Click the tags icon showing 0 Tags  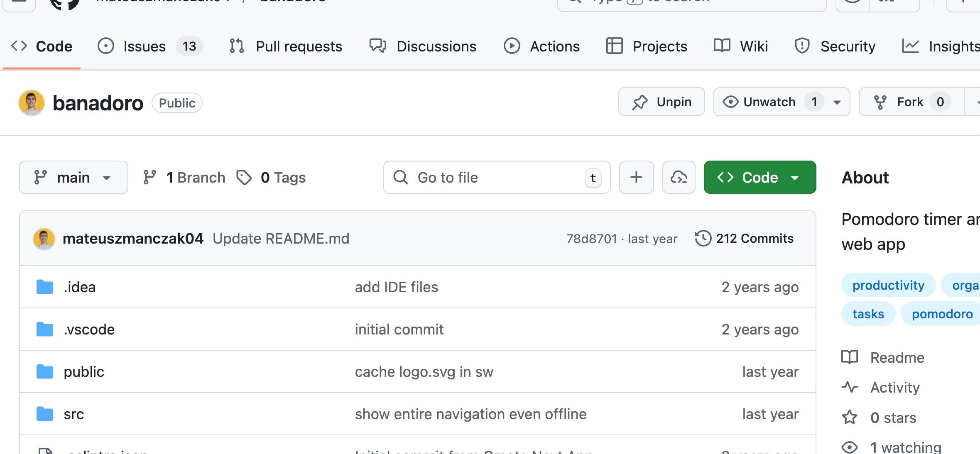(x=244, y=178)
